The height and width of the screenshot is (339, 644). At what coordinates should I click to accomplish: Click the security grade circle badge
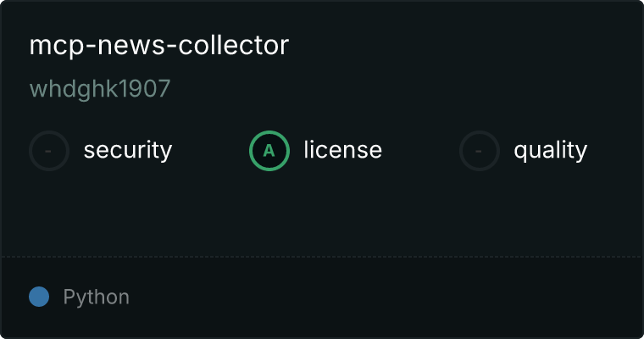(49, 151)
